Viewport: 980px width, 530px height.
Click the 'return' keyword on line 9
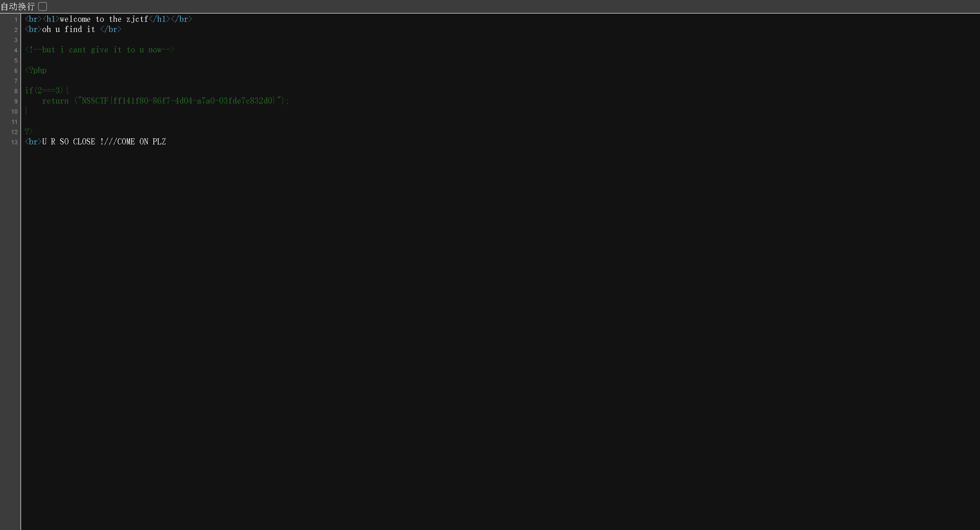(55, 100)
